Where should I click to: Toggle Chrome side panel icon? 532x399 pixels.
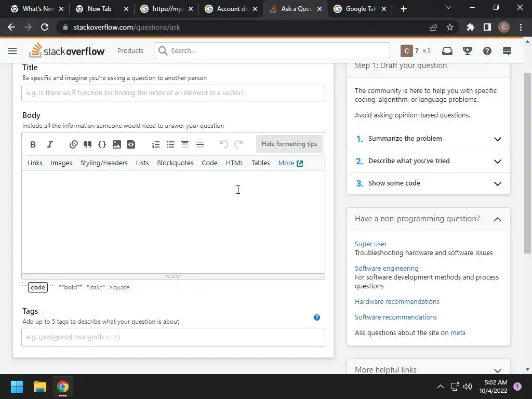[x=487, y=27]
